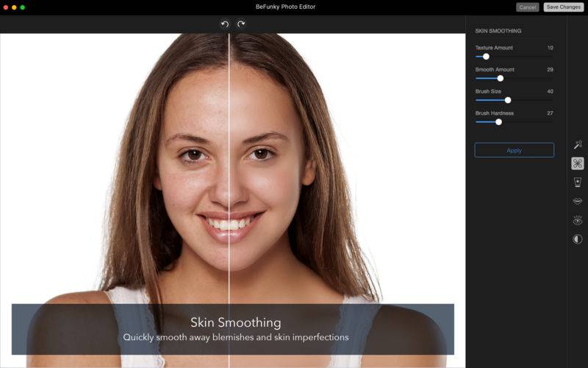Click the undo arrow icon
Screen dimensions: 588x368
click(x=225, y=24)
